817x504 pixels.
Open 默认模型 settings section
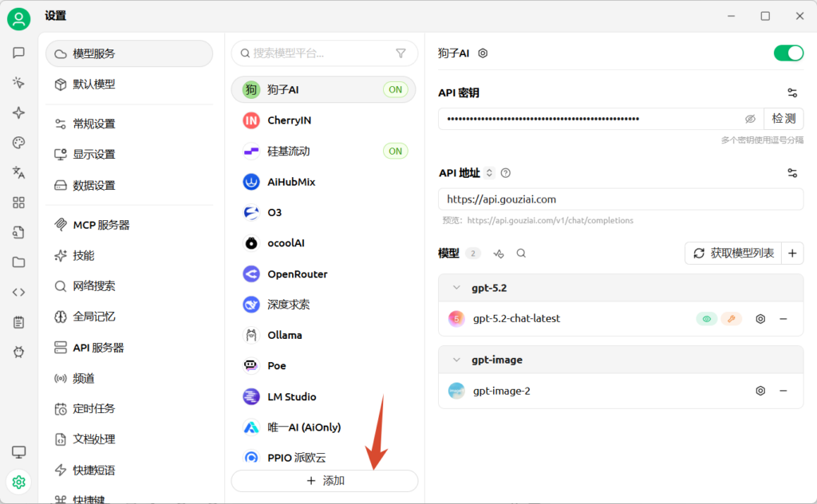click(x=129, y=85)
